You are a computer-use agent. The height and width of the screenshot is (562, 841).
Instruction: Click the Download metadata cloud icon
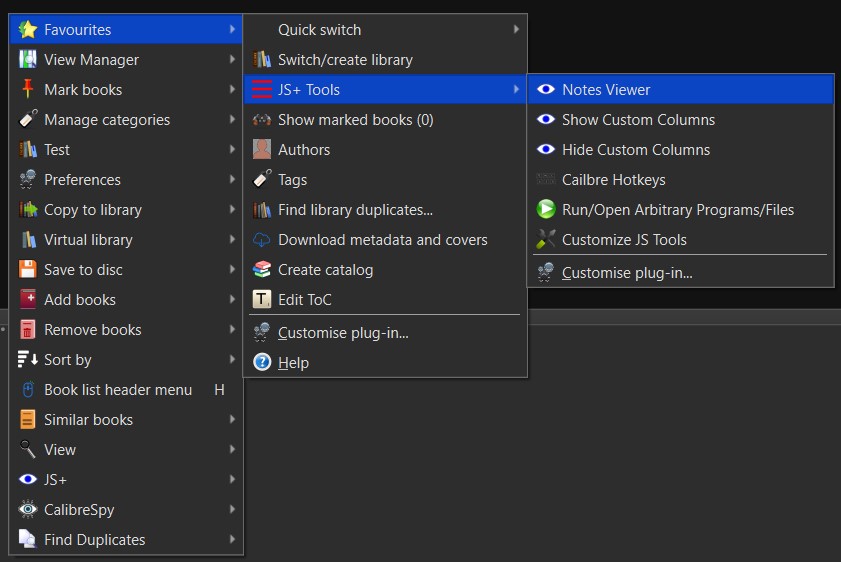(x=262, y=240)
